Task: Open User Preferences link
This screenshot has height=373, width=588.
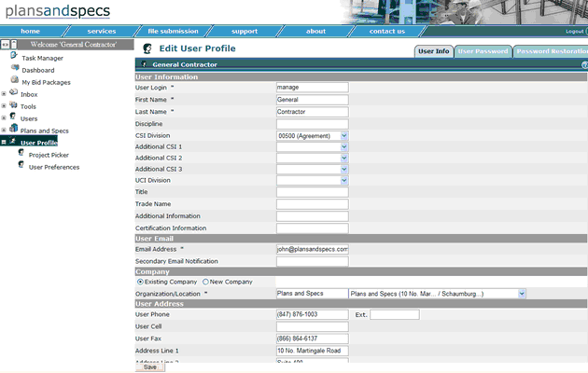Action: tap(54, 167)
